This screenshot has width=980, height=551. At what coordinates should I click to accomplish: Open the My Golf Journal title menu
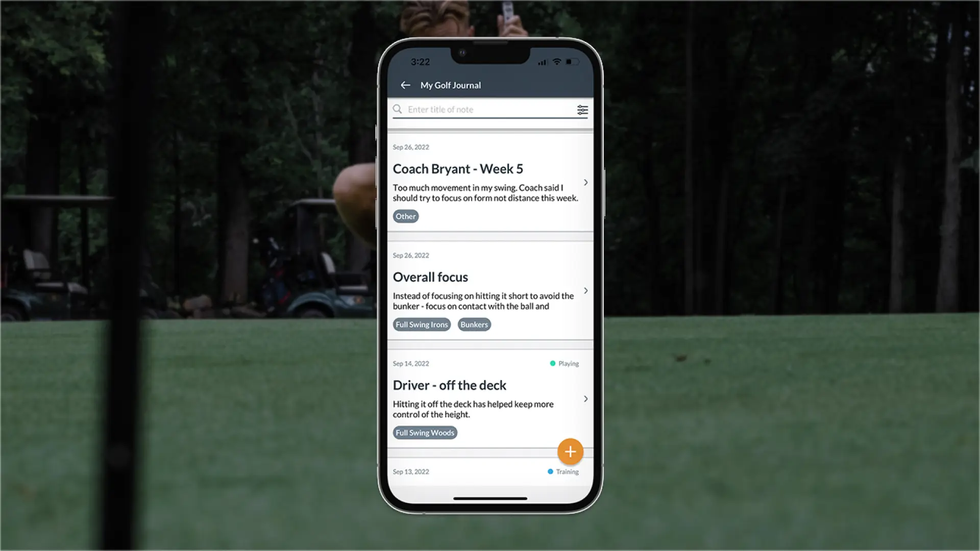450,85
